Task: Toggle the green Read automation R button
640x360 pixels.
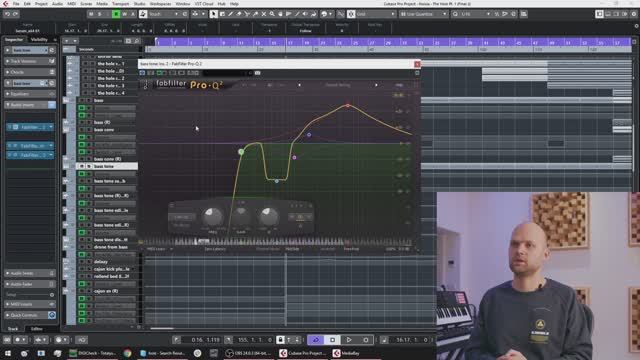Action: pyautogui.click(x=116, y=14)
